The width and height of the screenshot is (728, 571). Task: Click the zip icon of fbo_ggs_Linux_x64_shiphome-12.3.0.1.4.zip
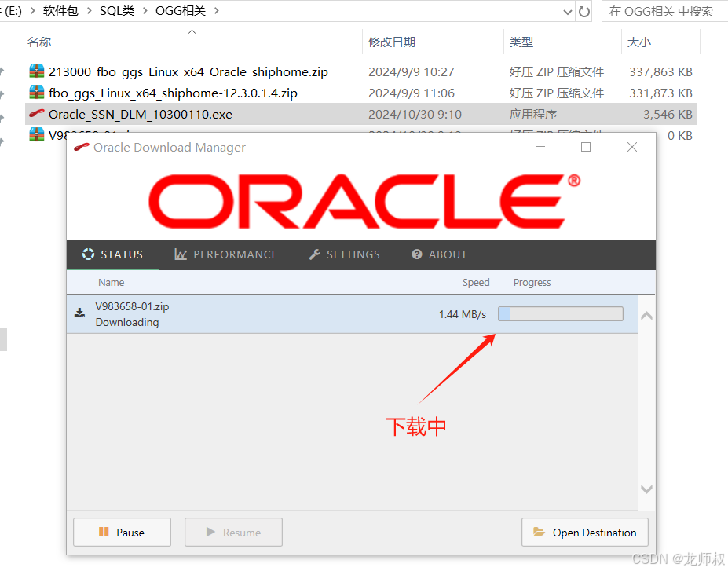tap(37, 93)
